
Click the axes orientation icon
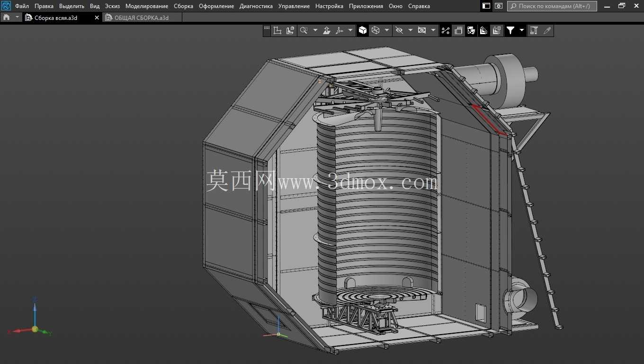pos(340,30)
